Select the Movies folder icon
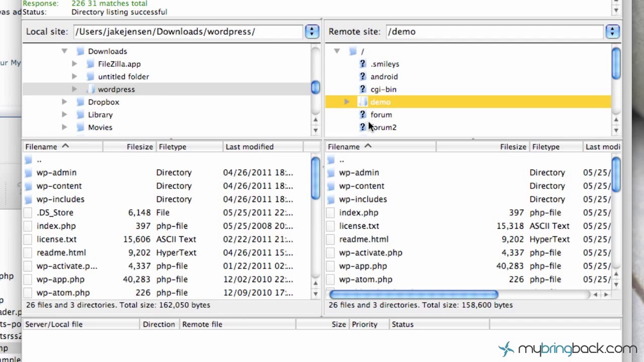The image size is (644, 362). (x=80, y=127)
